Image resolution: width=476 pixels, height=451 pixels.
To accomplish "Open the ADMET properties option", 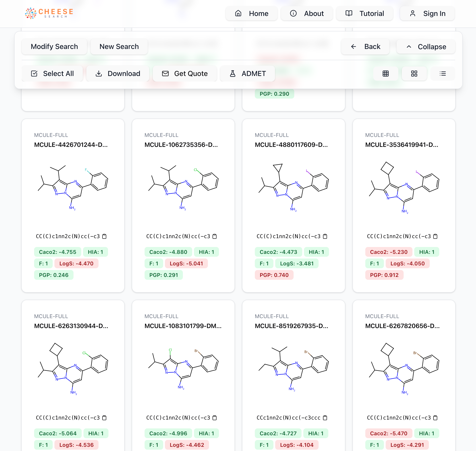I will point(248,74).
